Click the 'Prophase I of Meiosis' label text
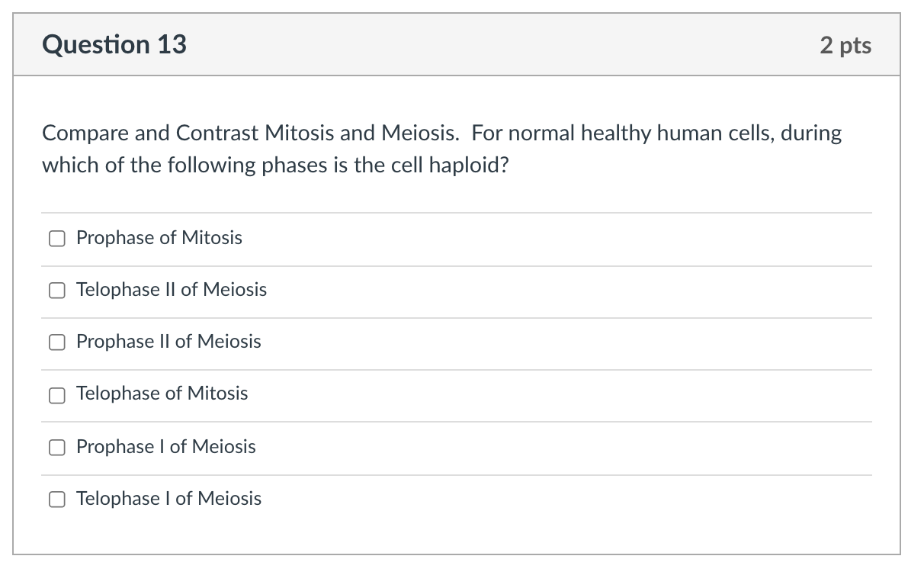Image resolution: width=924 pixels, height=572 pixels. click(166, 446)
